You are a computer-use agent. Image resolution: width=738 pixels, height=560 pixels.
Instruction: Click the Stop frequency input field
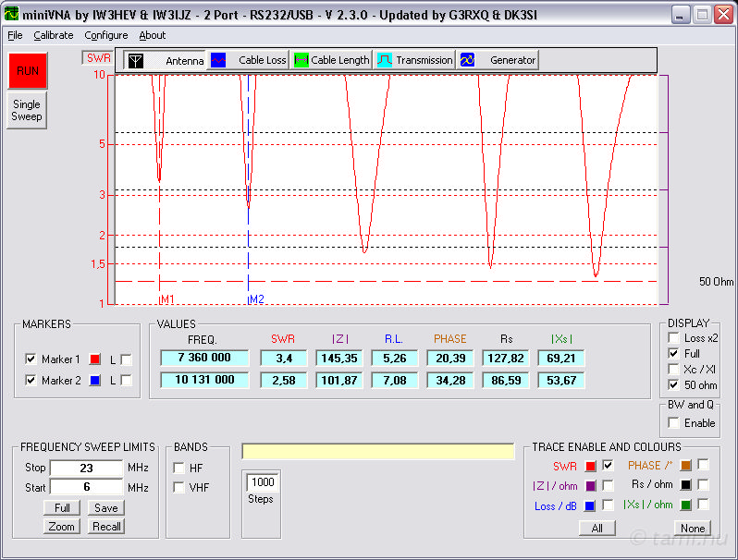pos(86,468)
